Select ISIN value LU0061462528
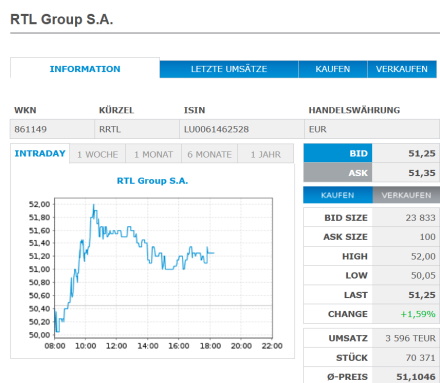 tap(216, 129)
